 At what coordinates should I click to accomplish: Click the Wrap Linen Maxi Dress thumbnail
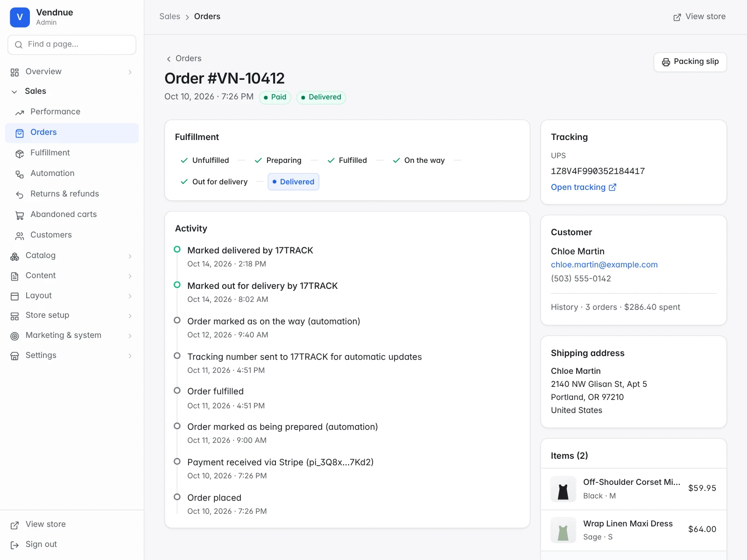point(563,530)
